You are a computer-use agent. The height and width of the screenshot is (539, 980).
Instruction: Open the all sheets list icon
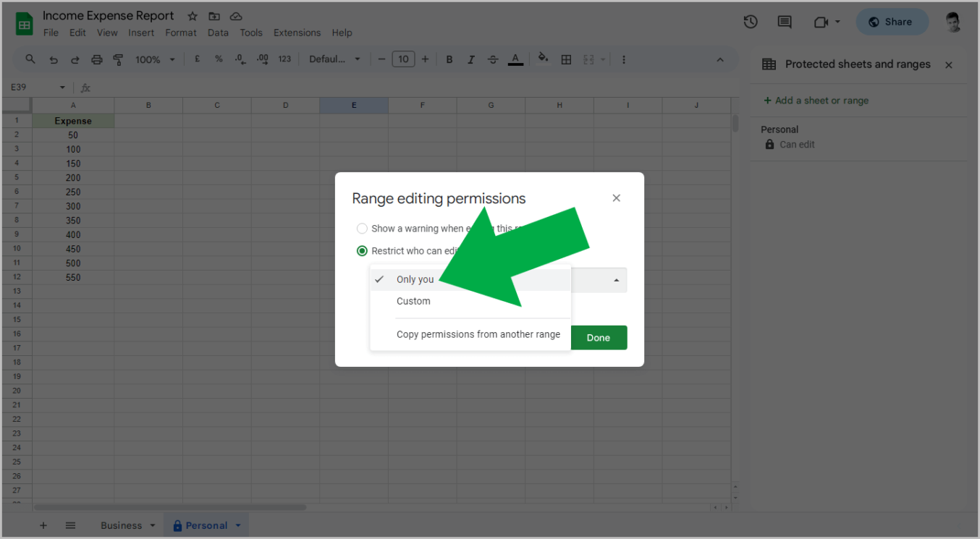point(70,525)
